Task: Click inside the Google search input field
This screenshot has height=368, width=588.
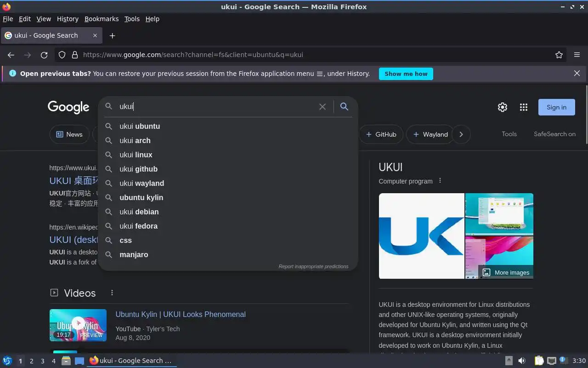Action: 216,107
